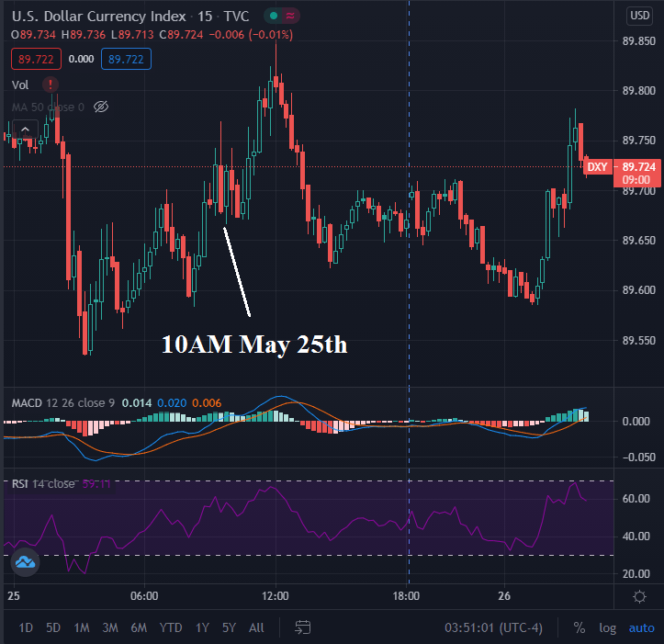Click the red sell price 89.722 box
This screenshot has width=664, height=644.
tap(35, 59)
